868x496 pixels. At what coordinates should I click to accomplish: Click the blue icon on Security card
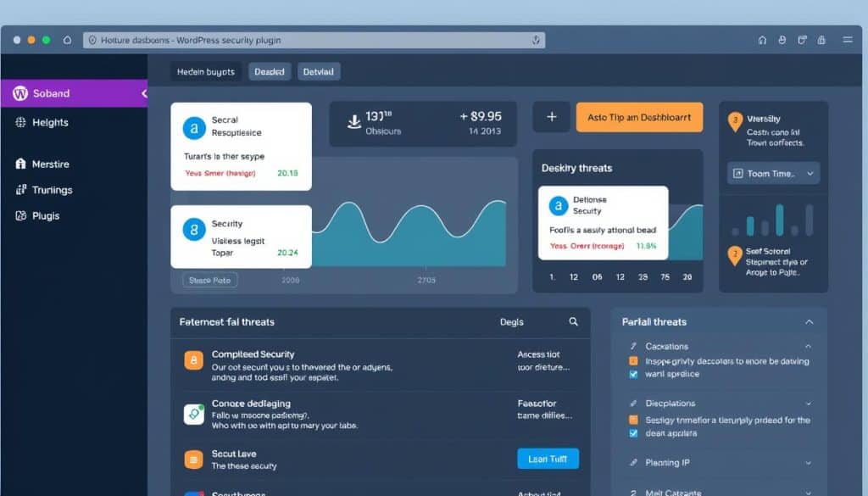(x=194, y=229)
